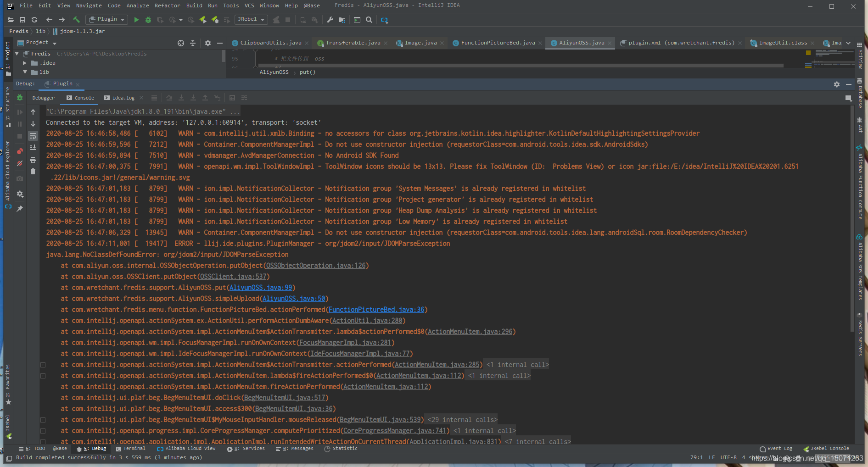This screenshot has width=868, height=467.
Task: Rerun Plugin with debug panel bug icon
Action: click(x=20, y=98)
